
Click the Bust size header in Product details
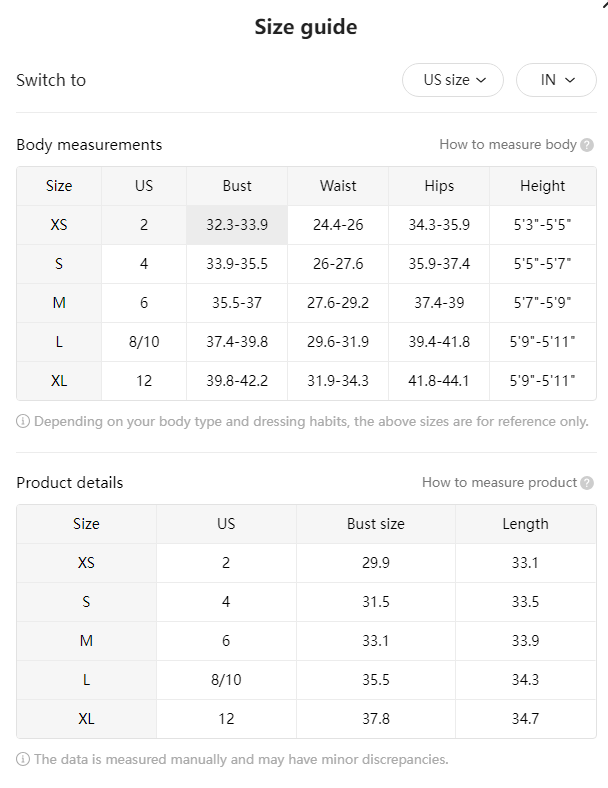[x=376, y=524]
